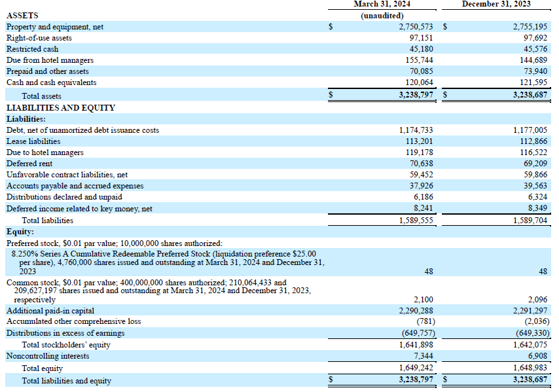Click the Equity: section heading
Screen dimensions: 559x392
(20, 232)
